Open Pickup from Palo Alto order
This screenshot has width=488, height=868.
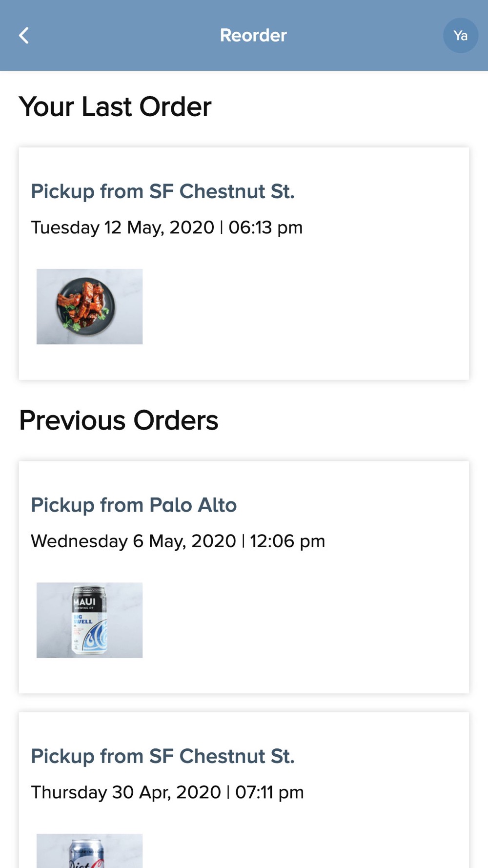point(134,505)
